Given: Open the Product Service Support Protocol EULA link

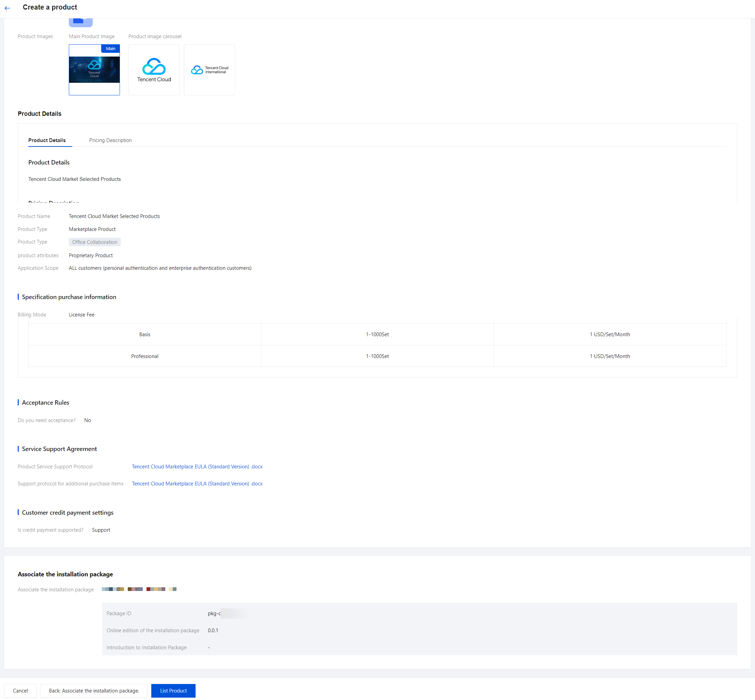Looking at the screenshot, I should click(197, 467).
